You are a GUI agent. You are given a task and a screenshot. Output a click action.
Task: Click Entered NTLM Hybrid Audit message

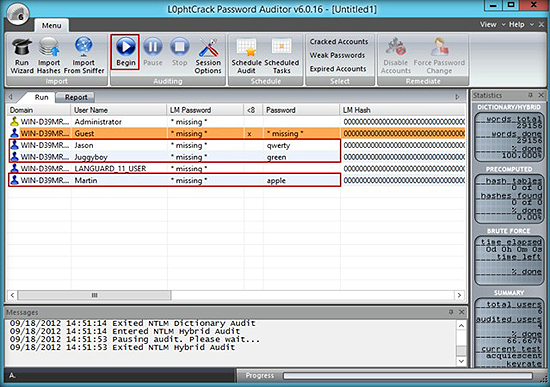[125, 331]
